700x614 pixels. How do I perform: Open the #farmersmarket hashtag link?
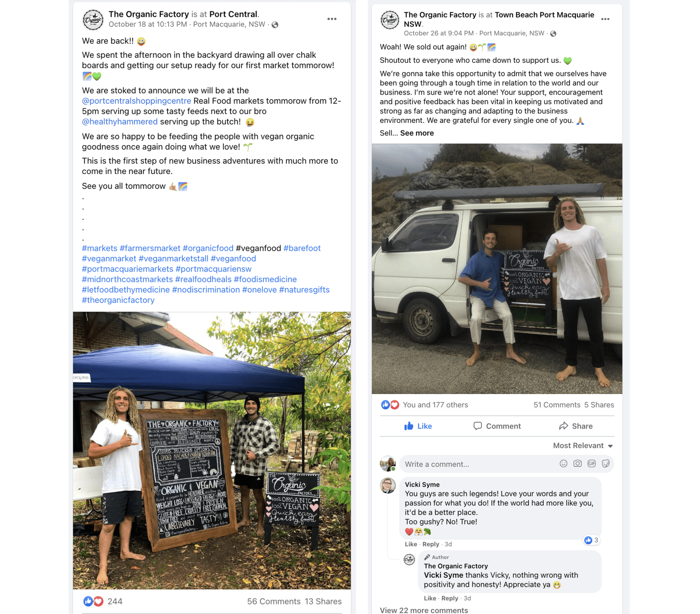pos(150,248)
